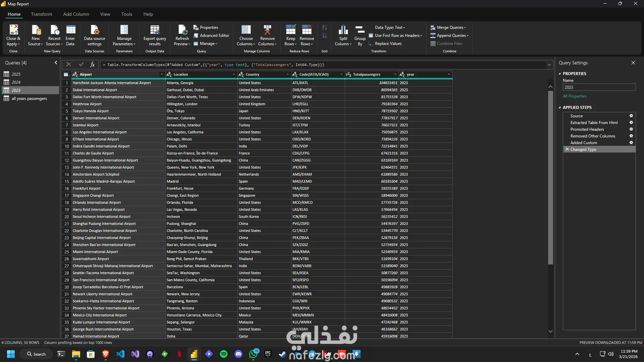
Task: Click sort ascending icon in ribbon
Action: (x=324, y=27)
